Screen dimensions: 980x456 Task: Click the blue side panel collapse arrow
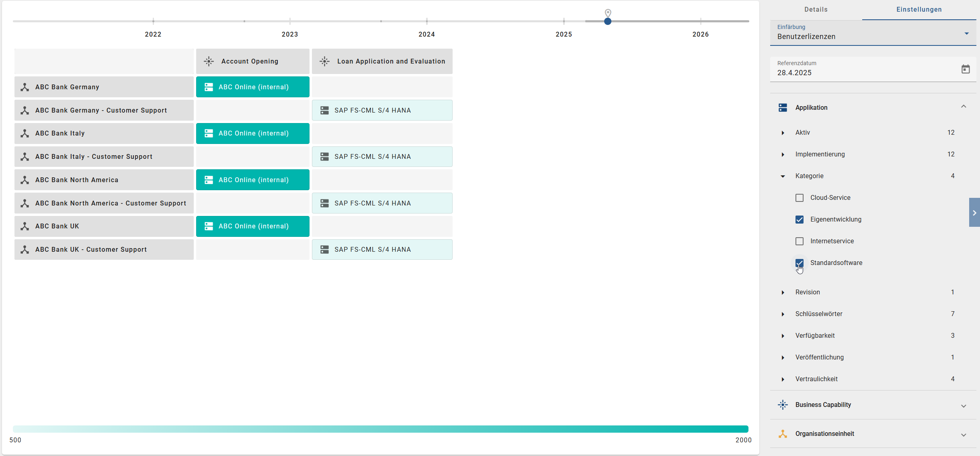click(x=974, y=213)
